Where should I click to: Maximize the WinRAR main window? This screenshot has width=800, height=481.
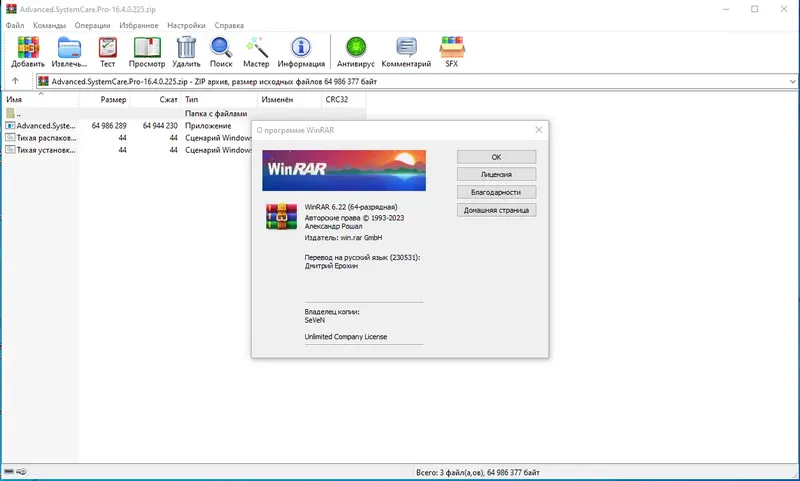pos(755,9)
